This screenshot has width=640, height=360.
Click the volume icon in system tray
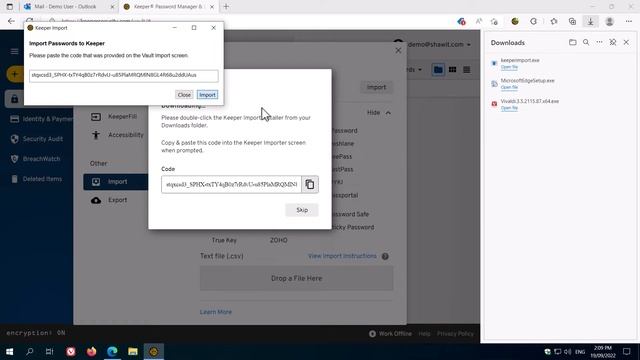click(x=567, y=351)
